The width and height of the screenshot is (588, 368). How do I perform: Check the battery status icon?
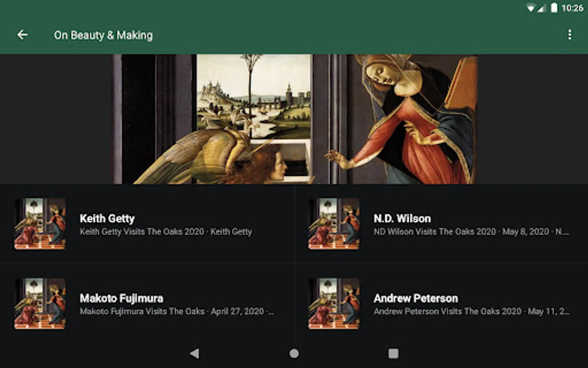(554, 8)
